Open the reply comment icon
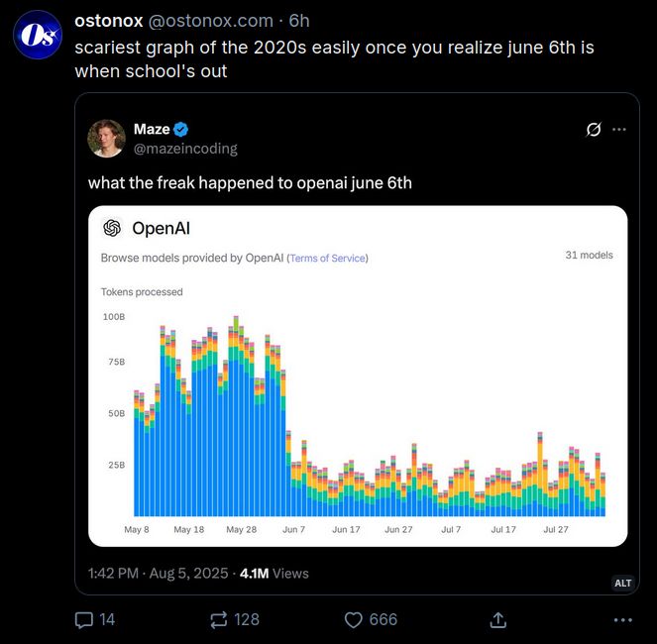The width and height of the screenshot is (657, 644). click(84, 619)
